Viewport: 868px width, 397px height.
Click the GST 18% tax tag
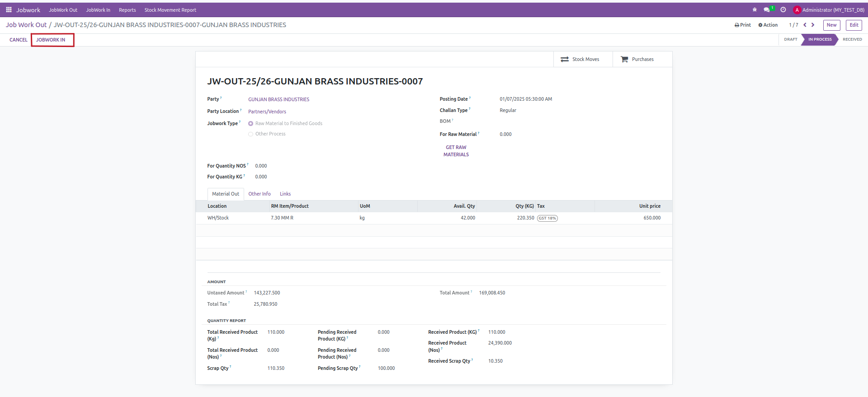tap(547, 218)
